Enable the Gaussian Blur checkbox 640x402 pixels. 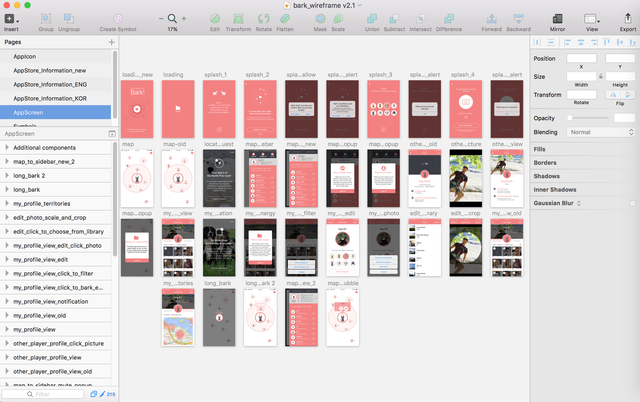pyautogui.click(x=632, y=203)
